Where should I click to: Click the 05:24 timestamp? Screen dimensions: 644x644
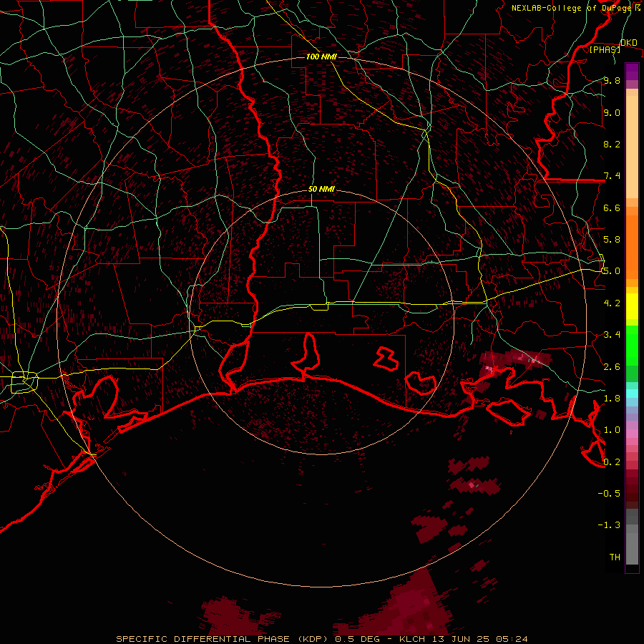click(510, 639)
